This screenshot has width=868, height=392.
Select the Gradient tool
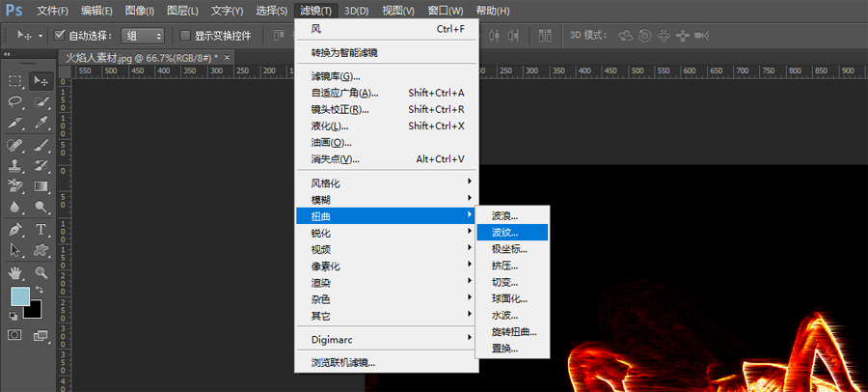pos(41,185)
